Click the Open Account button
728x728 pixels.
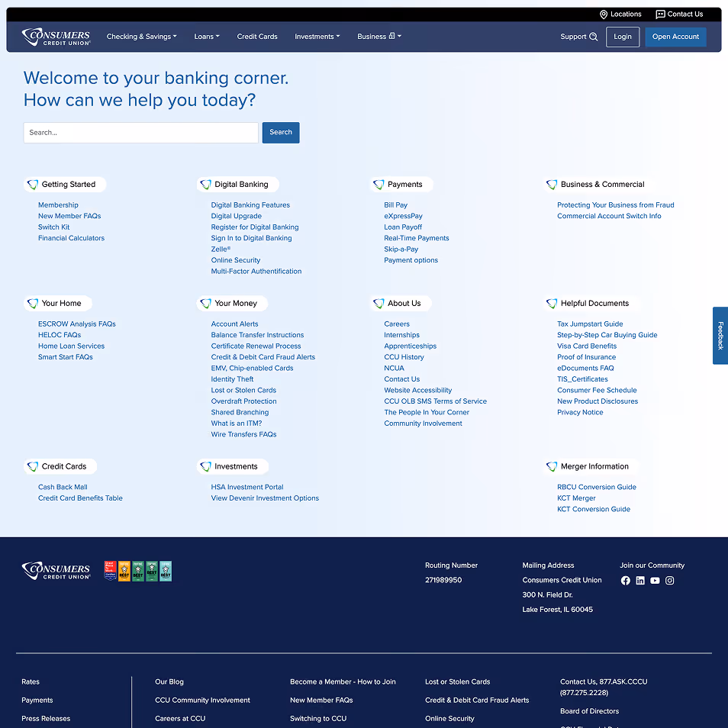(x=675, y=37)
